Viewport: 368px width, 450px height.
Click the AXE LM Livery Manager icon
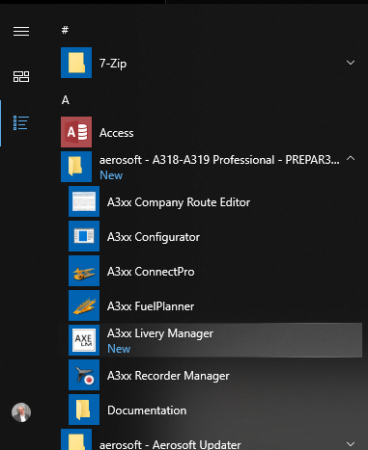[x=84, y=340]
